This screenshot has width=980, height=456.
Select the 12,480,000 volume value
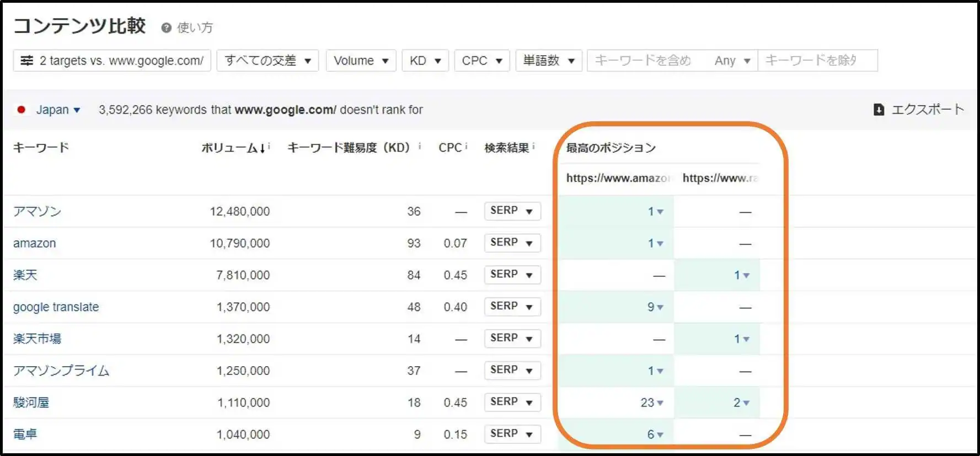click(x=240, y=211)
